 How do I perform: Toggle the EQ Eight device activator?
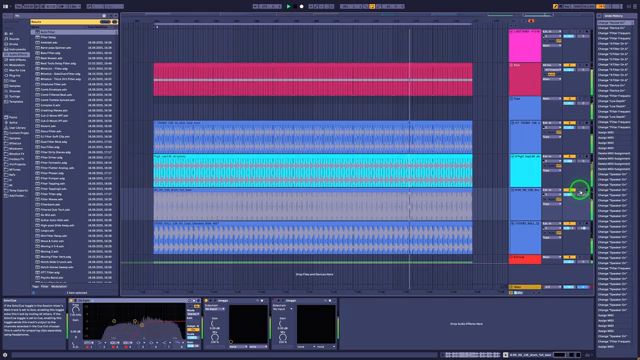[x=71, y=301]
